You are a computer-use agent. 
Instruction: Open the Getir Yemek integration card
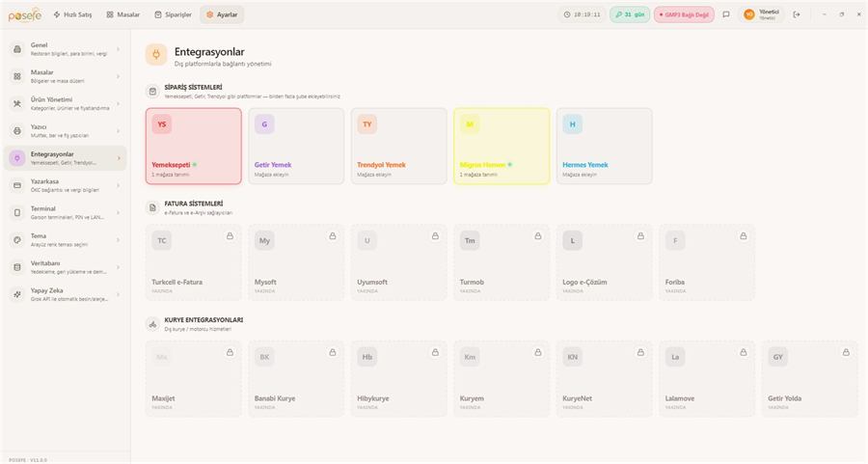296,147
